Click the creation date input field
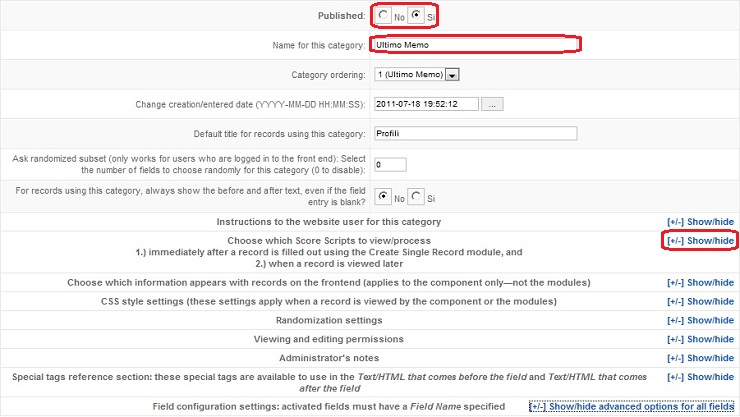 point(426,104)
